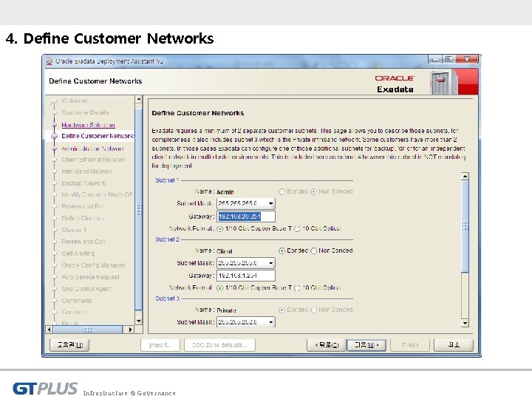The height and width of the screenshot is (399, 532).
Task: Choose 10 Gbit Optical for Subnet 2
Action: (x=297, y=287)
